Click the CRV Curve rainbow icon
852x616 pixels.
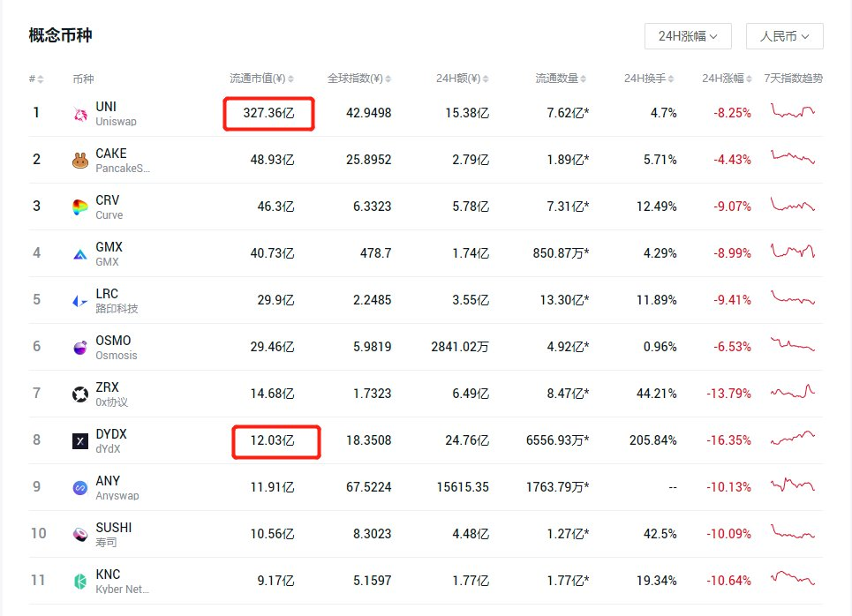(x=80, y=207)
